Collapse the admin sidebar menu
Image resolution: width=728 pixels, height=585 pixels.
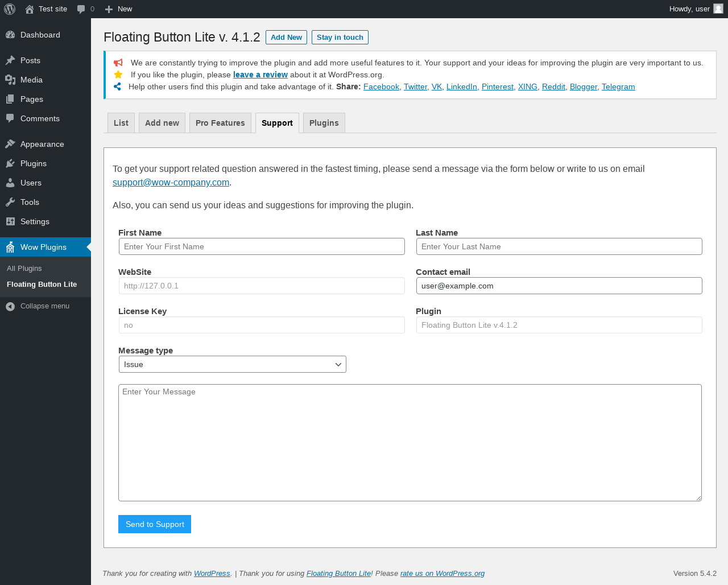(x=38, y=306)
